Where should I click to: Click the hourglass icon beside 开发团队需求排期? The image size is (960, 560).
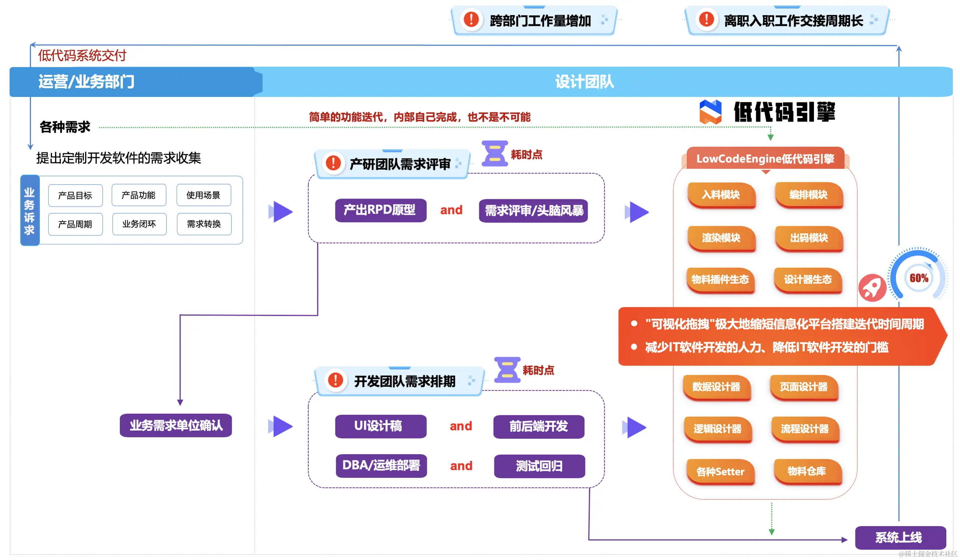pos(507,370)
